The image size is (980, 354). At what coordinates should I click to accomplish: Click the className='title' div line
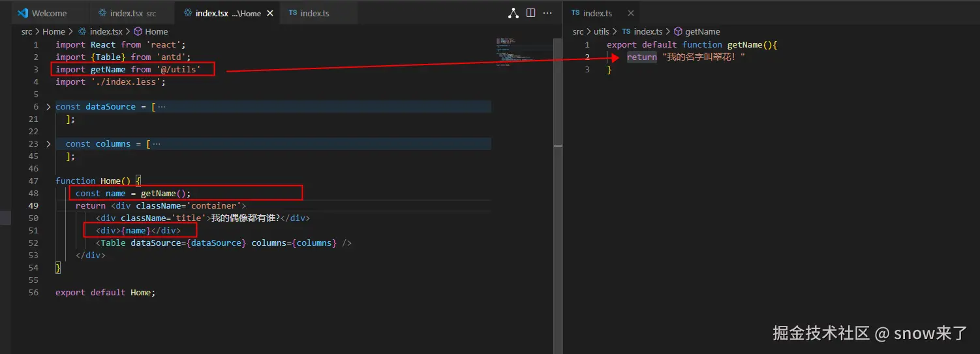(202, 218)
